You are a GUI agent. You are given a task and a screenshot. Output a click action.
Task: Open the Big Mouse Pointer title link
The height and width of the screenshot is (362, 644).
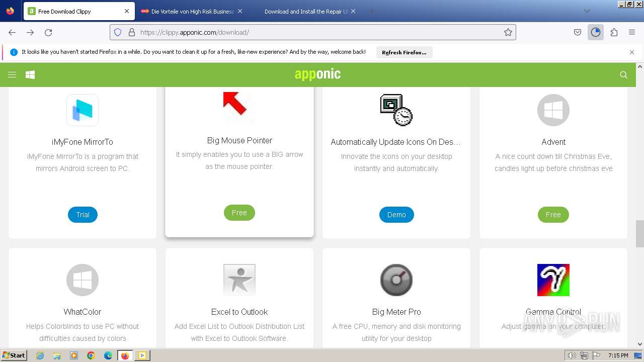point(239,140)
